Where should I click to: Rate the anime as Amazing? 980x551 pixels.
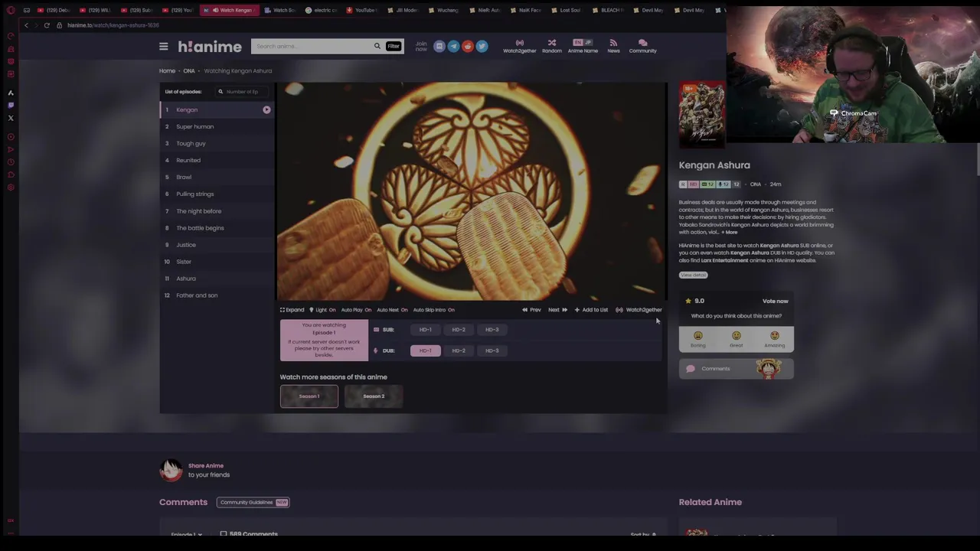[x=774, y=338]
